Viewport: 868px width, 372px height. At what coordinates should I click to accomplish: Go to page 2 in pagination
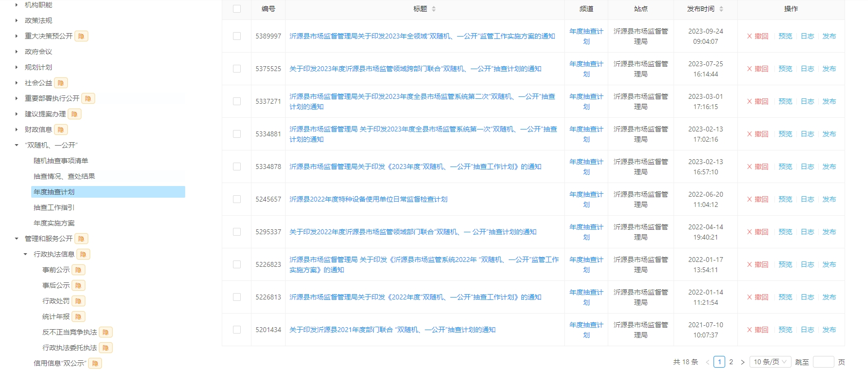pyautogui.click(x=731, y=362)
